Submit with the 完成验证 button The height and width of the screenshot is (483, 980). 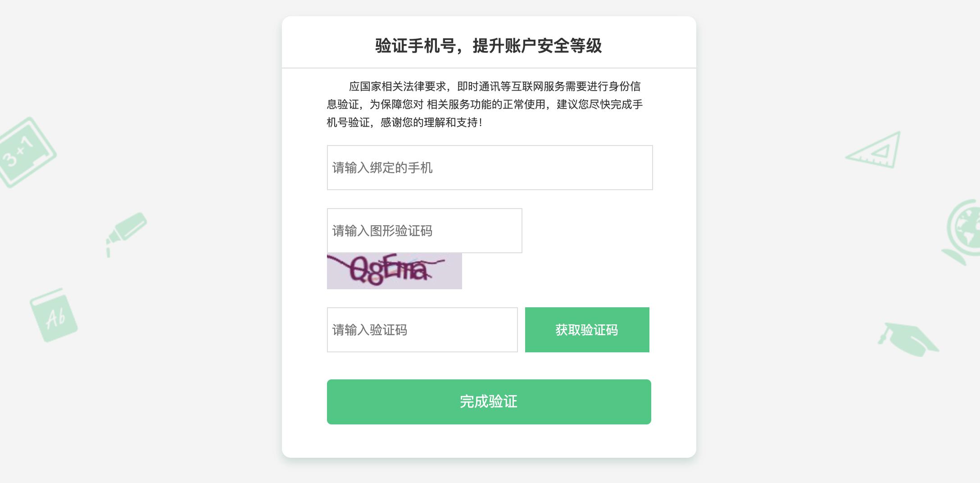[489, 401]
